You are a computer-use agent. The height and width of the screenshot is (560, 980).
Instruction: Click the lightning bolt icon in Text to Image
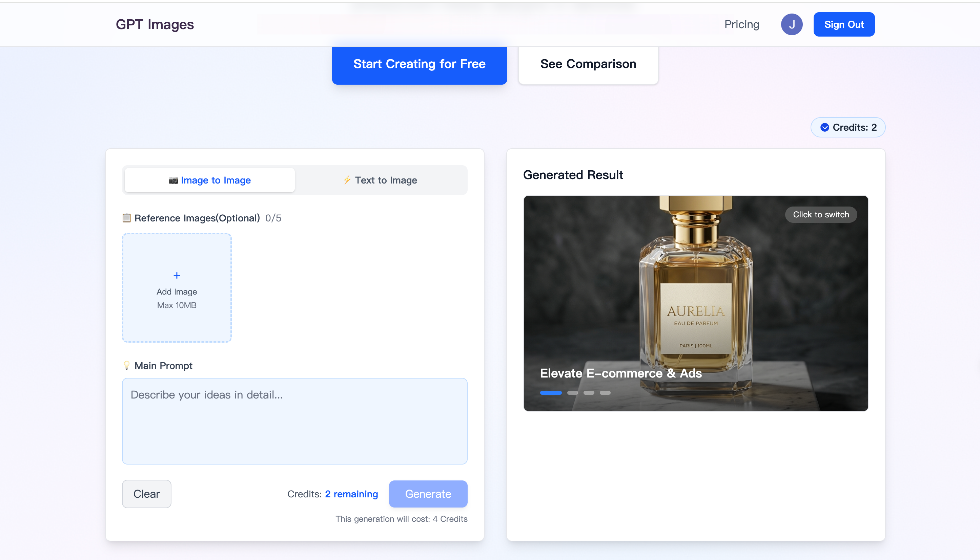pyautogui.click(x=347, y=180)
